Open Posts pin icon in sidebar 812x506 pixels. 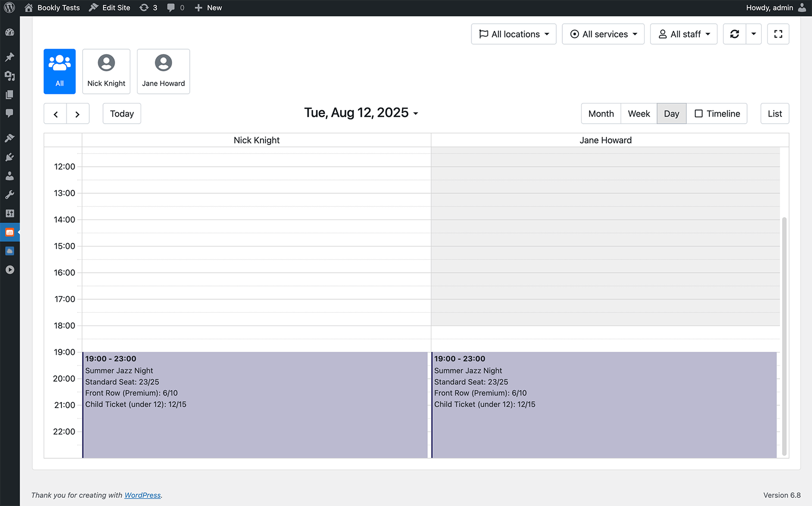[x=10, y=57]
